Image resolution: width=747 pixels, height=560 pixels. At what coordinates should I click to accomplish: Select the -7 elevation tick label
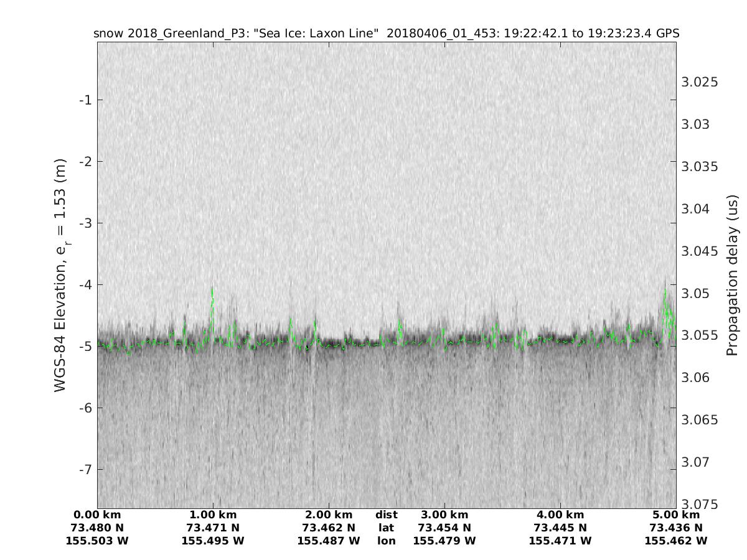coord(86,469)
